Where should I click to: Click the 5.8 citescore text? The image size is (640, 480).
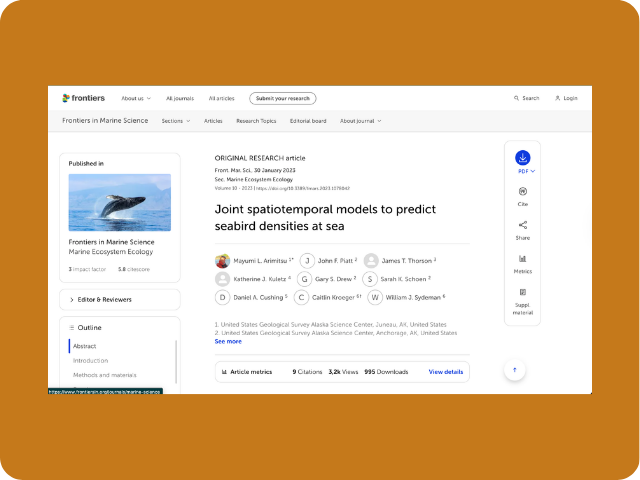pos(134,269)
